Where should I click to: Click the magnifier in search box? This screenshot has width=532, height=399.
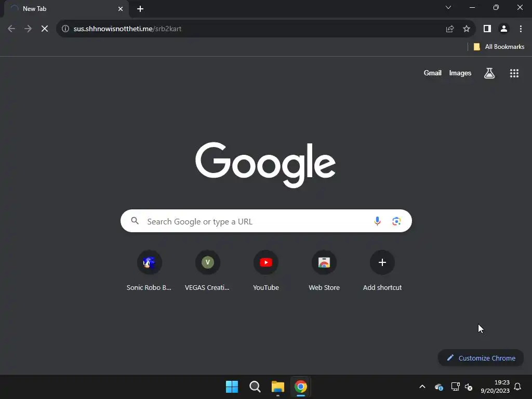pos(135,221)
